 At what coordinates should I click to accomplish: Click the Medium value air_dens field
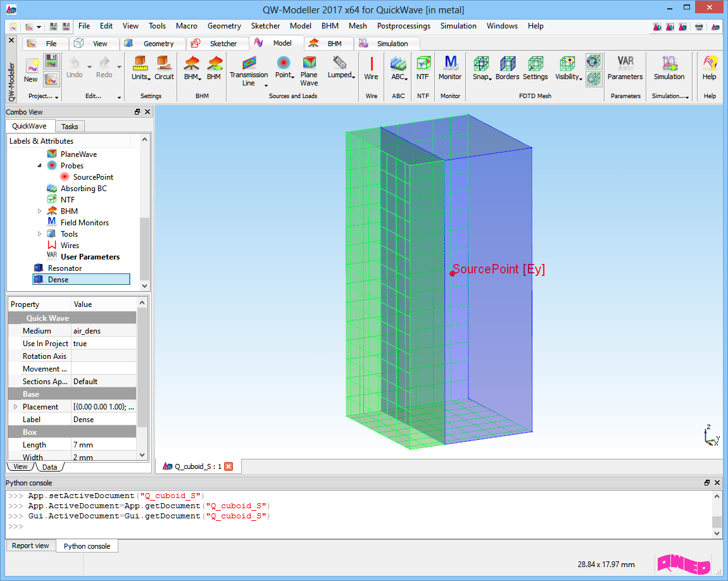(104, 331)
